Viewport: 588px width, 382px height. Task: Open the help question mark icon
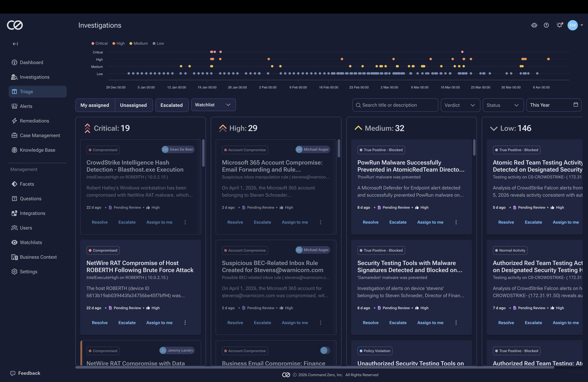click(546, 25)
